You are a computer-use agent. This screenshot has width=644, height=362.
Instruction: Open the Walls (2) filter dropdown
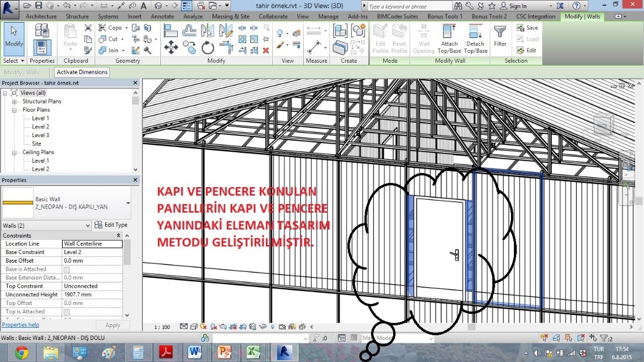(88, 225)
